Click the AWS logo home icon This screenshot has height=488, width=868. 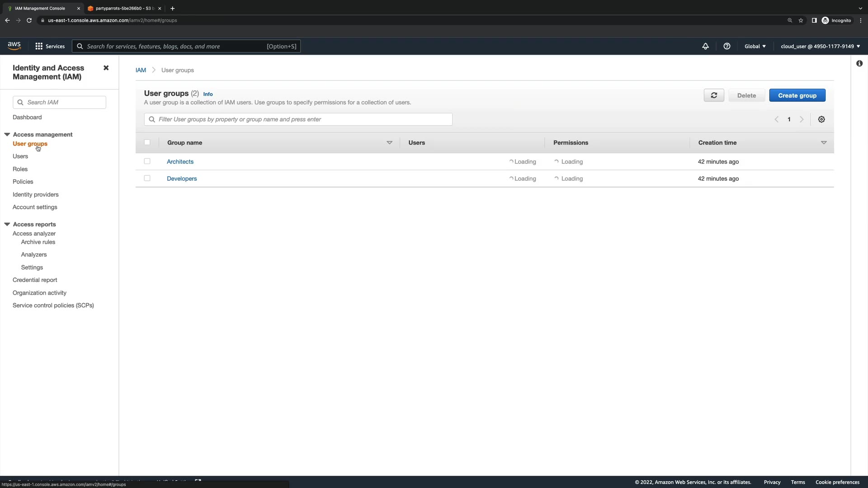pyautogui.click(x=14, y=46)
